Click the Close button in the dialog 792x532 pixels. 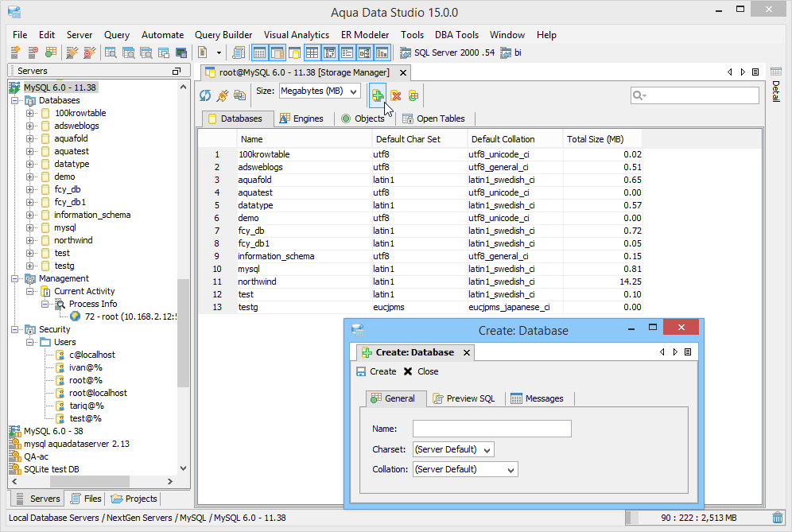pos(421,371)
